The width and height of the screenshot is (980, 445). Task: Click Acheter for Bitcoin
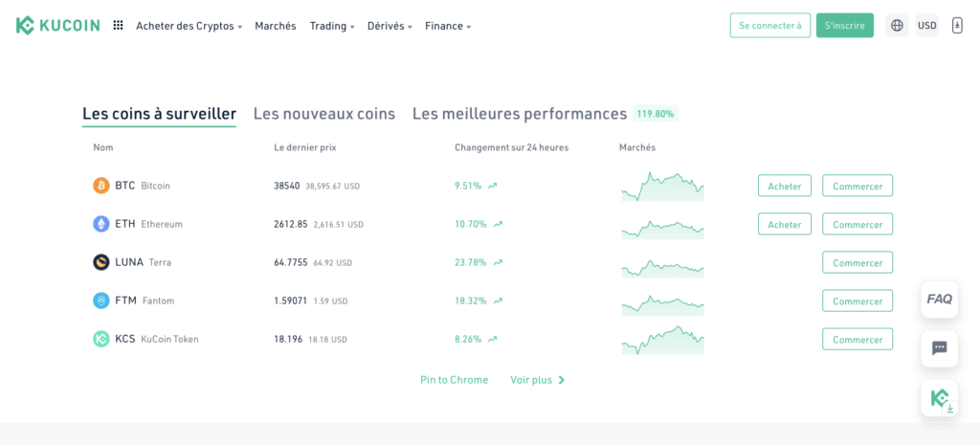[785, 186]
